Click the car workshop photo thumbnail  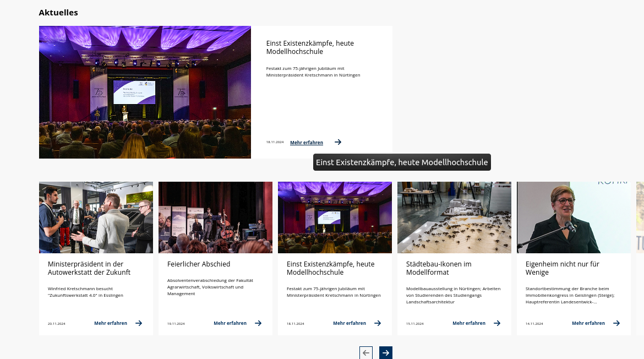pyautogui.click(x=96, y=217)
